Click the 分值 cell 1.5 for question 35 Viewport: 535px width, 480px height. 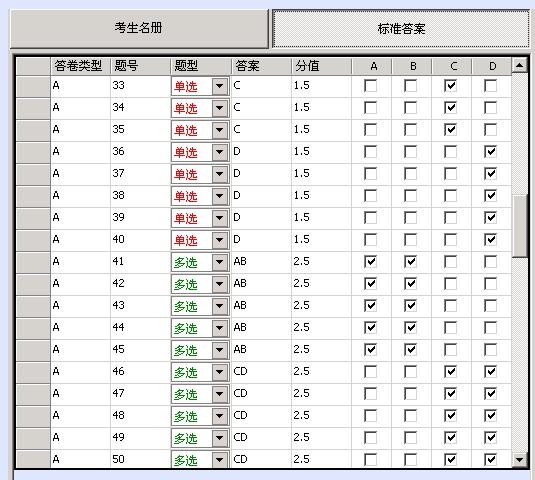[321, 130]
